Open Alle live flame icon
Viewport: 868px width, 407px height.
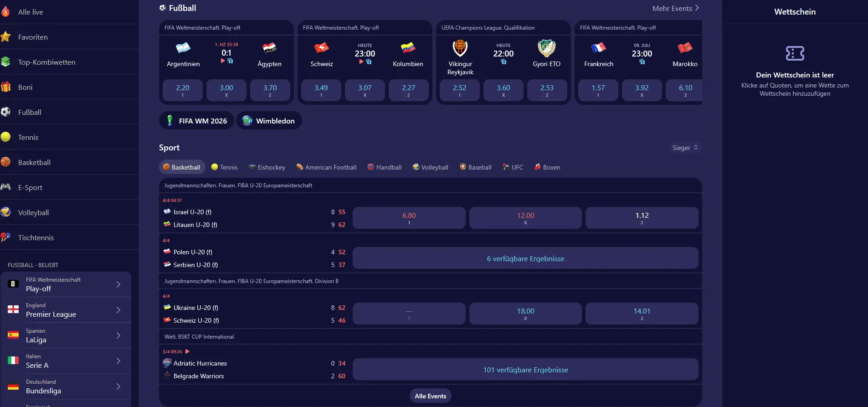[x=5, y=12]
